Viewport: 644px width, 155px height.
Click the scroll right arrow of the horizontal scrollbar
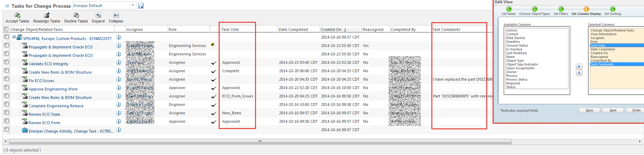point(640,141)
